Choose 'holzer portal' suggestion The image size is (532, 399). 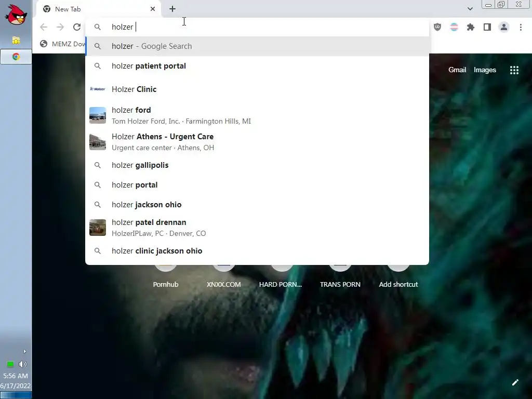[257, 185]
